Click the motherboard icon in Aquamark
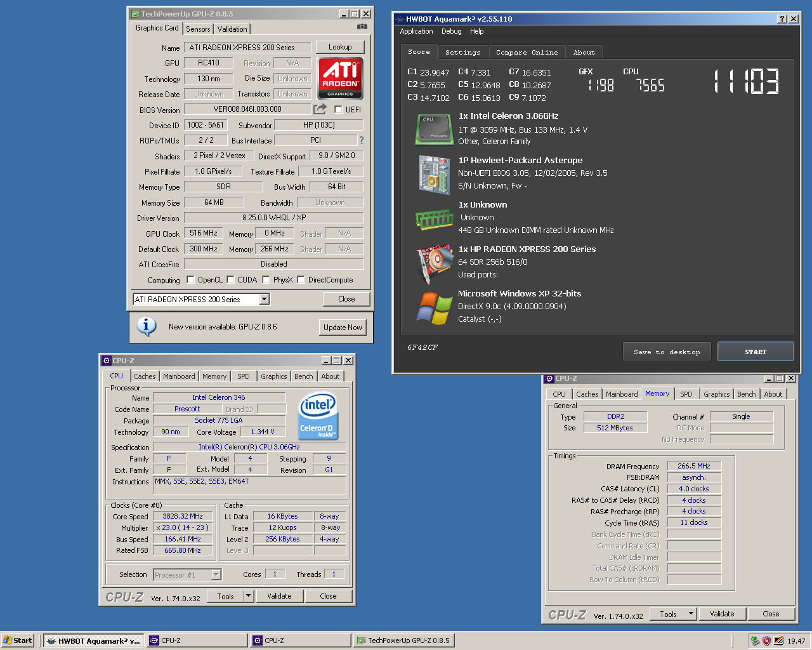The height and width of the screenshot is (650, 812). (434, 174)
